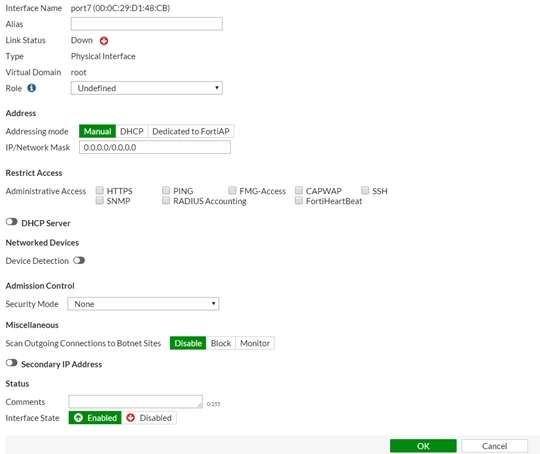Screen dimensions: 540x454
Task: Enable FMG-Access checkbox
Action: 232,190
